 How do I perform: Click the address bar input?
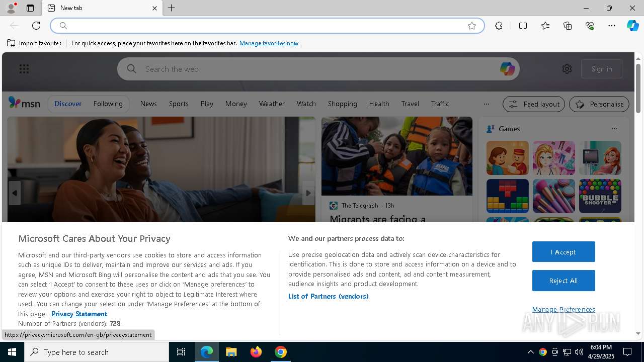(x=267, y=26)
